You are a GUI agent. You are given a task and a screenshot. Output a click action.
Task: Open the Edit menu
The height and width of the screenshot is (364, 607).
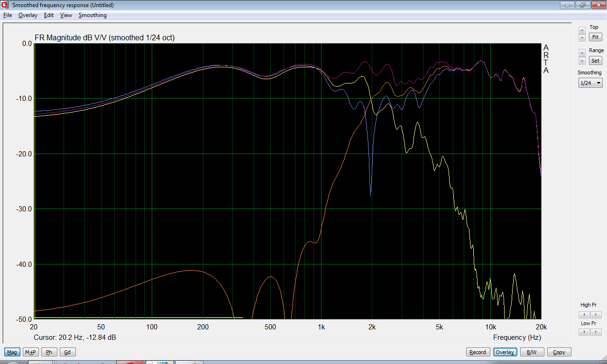pyautogui.click(x=49, y=15)
